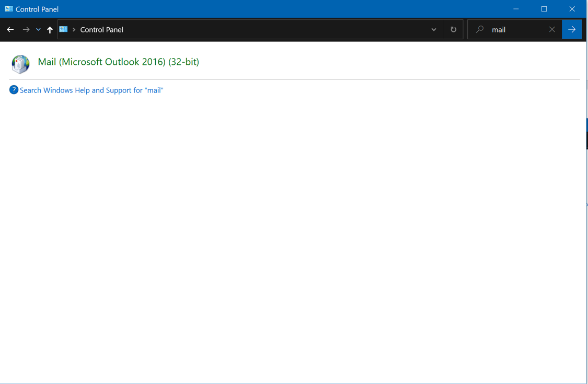Click the Control Panel icon in address bar
The width and height of the screenshot is (588, 384).
63,29
